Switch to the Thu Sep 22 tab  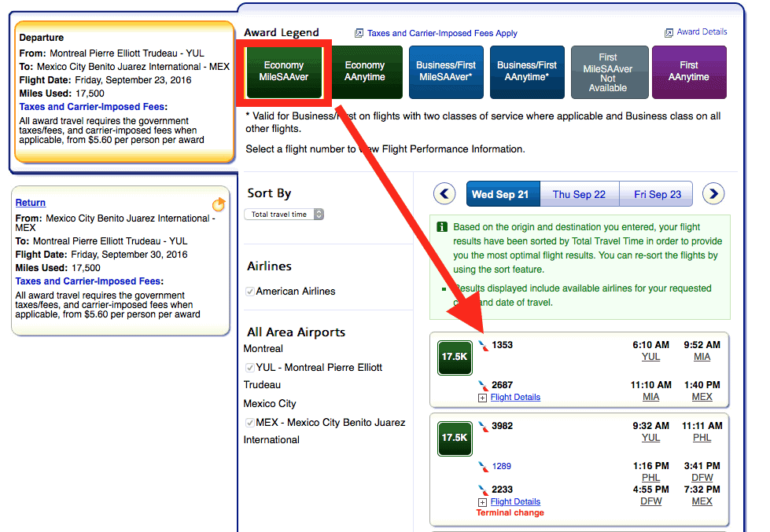pos(578,195)
